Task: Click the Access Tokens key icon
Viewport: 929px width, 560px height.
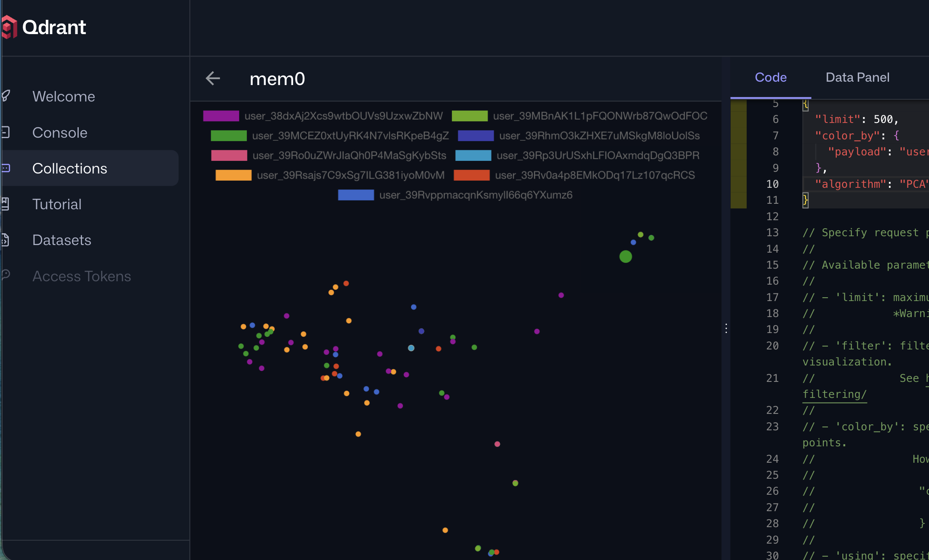Action: pyautogui.click(x=6, y=275)
